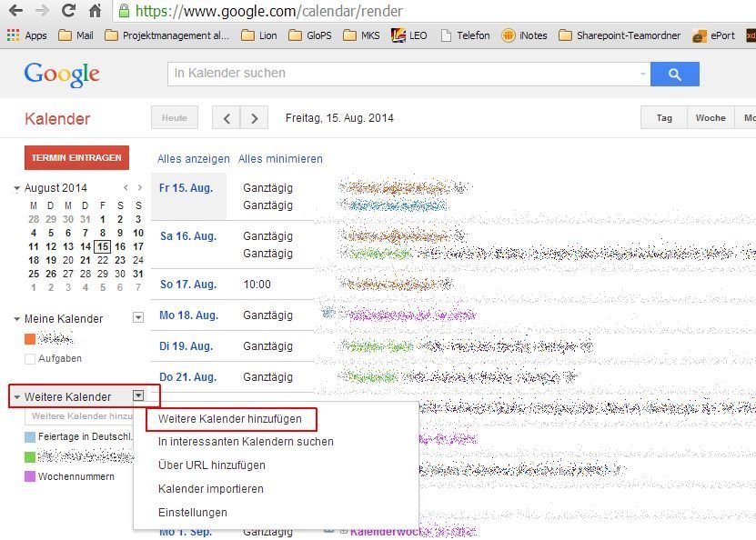Reload the page with the refresh icon
Image resolution: width=756 pixels, height=540 pixels.
69,11
